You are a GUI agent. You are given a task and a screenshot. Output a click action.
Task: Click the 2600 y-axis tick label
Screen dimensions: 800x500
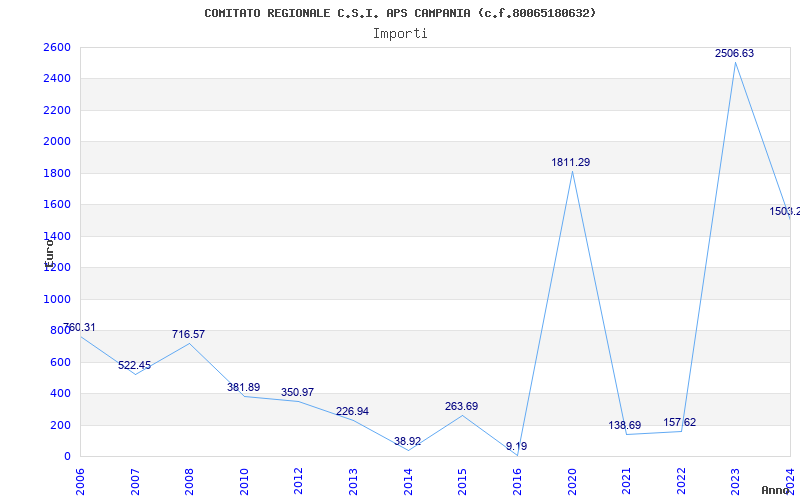tap(57, 47)
